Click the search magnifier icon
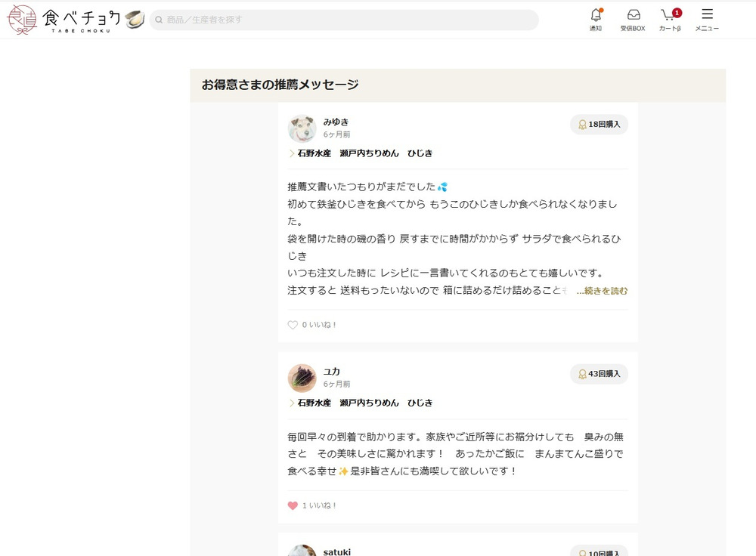 pos(159,20)
